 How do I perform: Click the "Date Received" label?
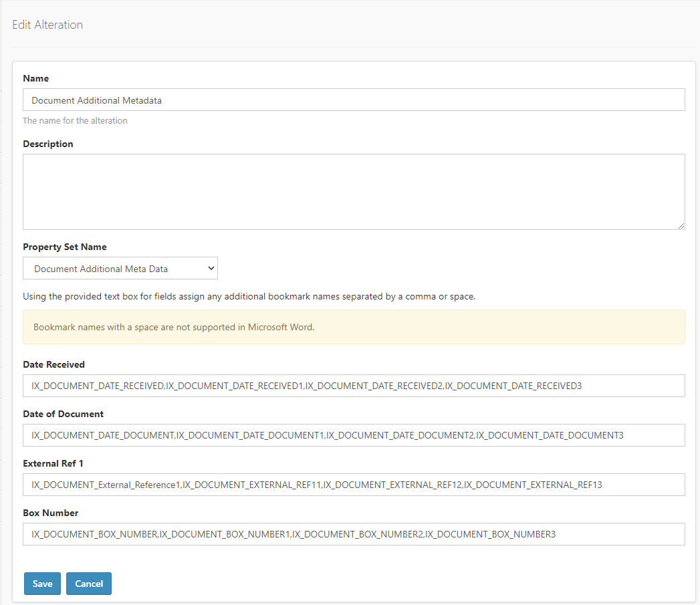click(x=54, y=364)
